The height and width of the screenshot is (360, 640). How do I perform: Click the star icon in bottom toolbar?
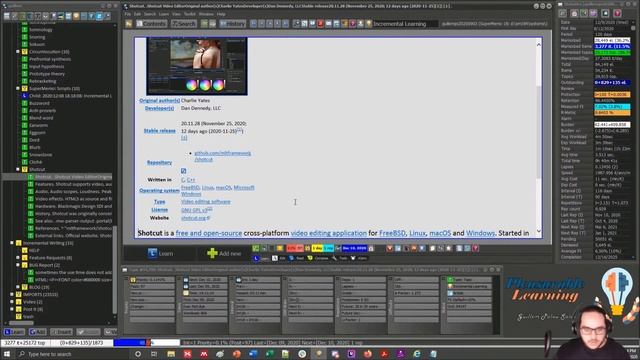(x=449, y=248)
